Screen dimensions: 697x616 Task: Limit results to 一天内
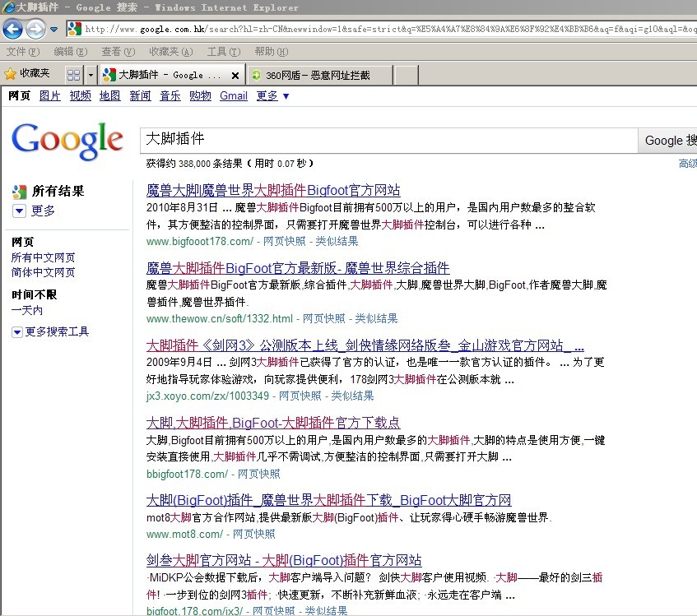click(26, 310)
